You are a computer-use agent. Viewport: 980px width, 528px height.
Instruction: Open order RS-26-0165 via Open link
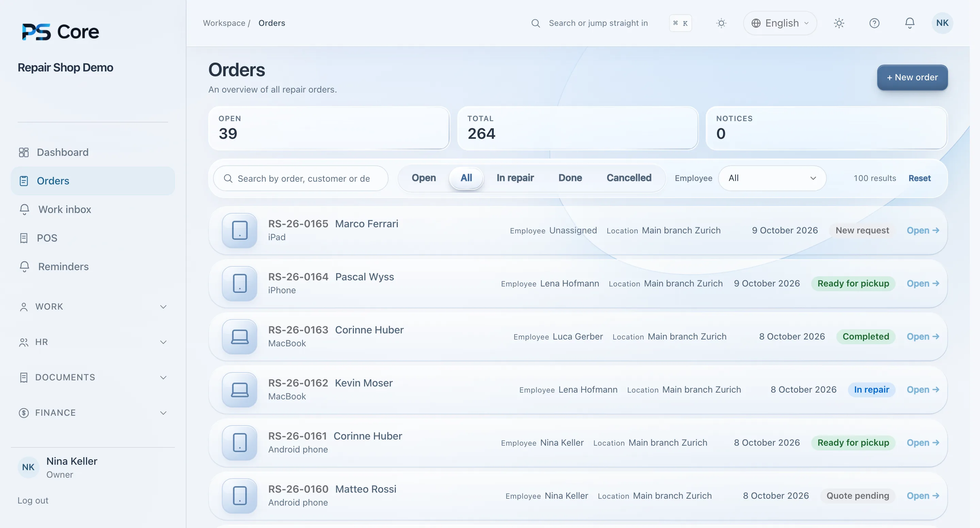click(923, 231)
